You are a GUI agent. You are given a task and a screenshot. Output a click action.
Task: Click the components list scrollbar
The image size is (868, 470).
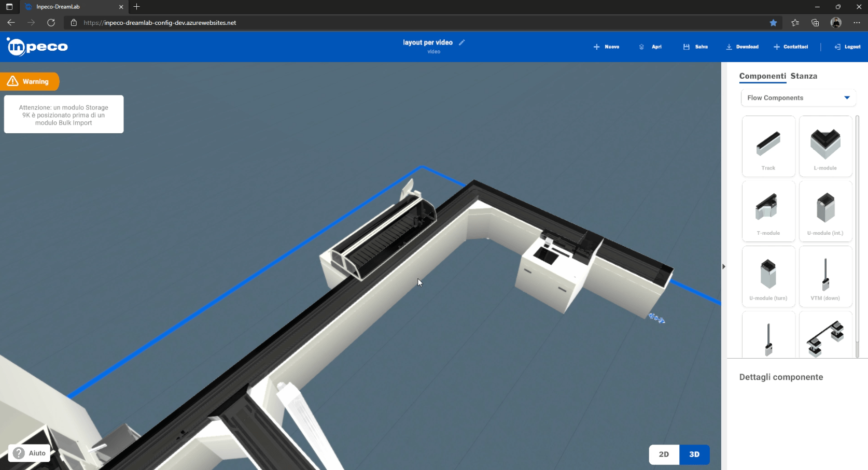(857, 233)
